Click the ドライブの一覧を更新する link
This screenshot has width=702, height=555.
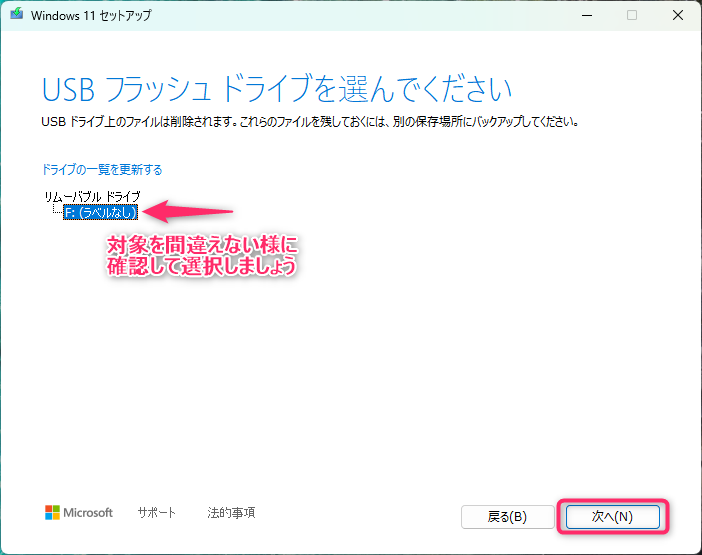(x=102, y=170)
